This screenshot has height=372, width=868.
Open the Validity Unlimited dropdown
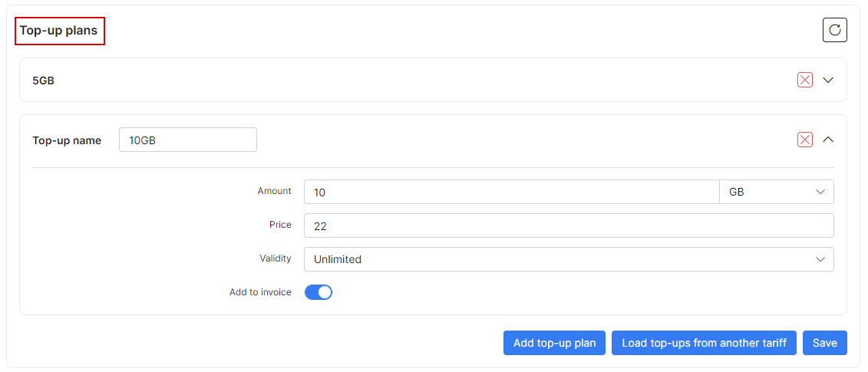click(569, 259)
